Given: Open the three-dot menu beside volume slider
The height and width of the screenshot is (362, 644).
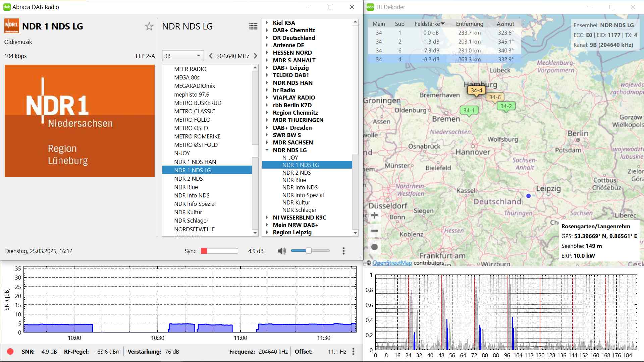Looking at the screenshot, I should (343, 251).
